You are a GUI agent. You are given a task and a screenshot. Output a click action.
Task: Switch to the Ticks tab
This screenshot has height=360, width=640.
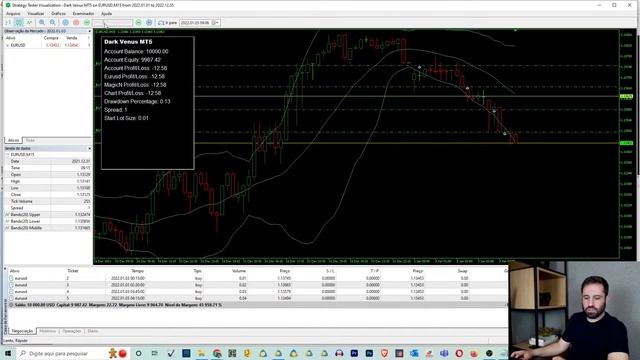coord(30,140)
